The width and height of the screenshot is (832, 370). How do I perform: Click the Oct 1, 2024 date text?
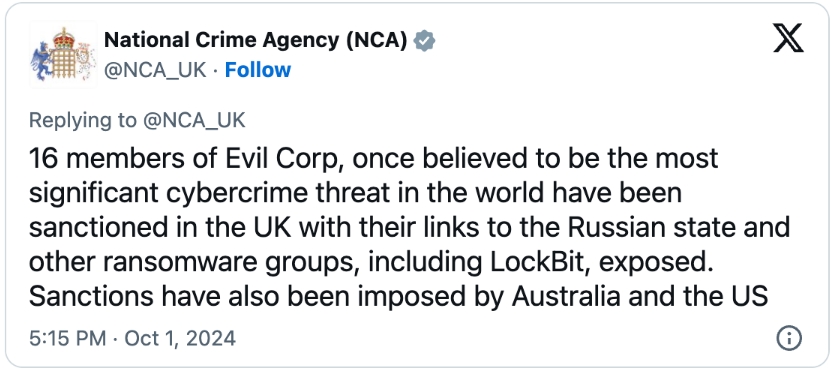click(x=180, y=338)
